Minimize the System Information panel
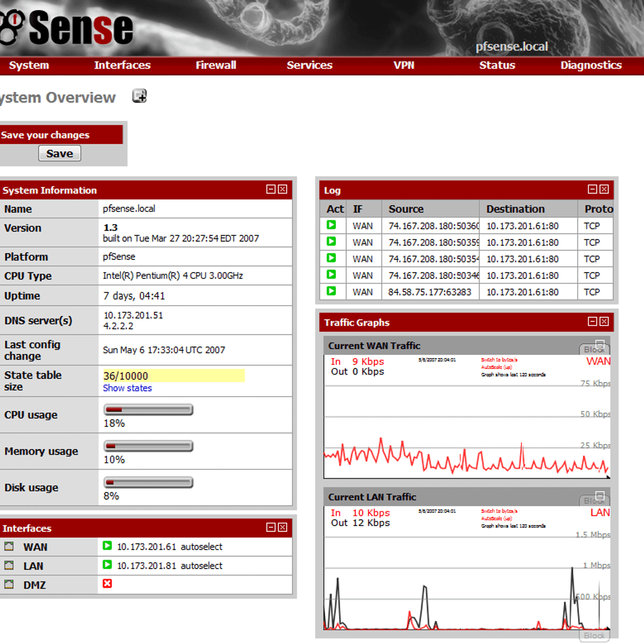Screen dimensions: 644x644 pyautogui.click(x=271, y=189)
